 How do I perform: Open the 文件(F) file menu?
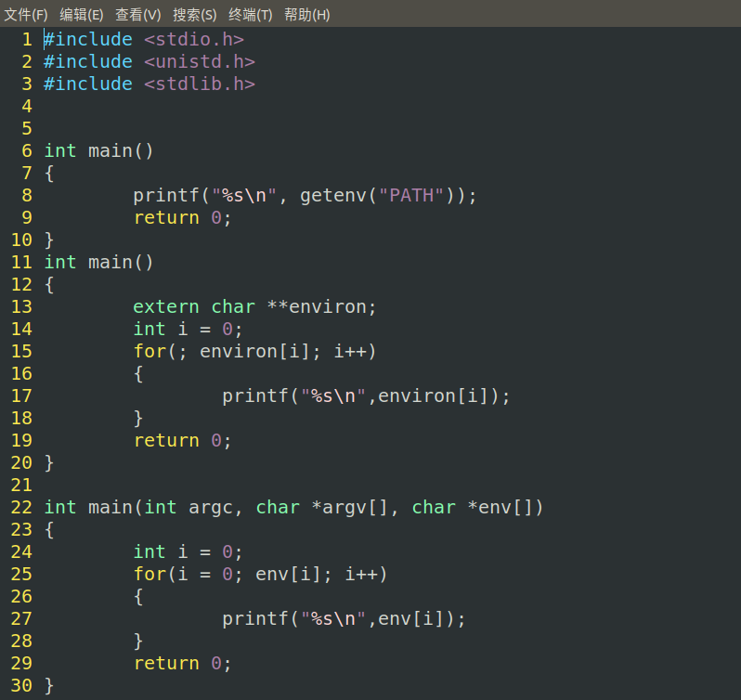[x=26, y=15]
